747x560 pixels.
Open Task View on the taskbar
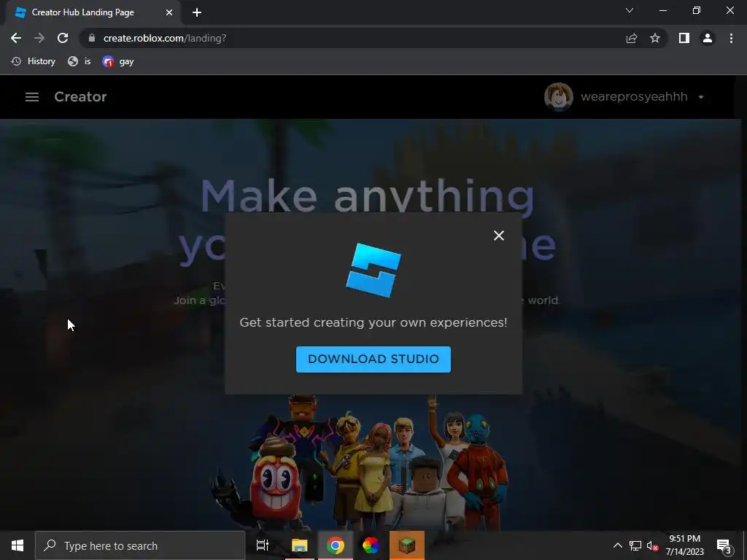tap(263, 545)
